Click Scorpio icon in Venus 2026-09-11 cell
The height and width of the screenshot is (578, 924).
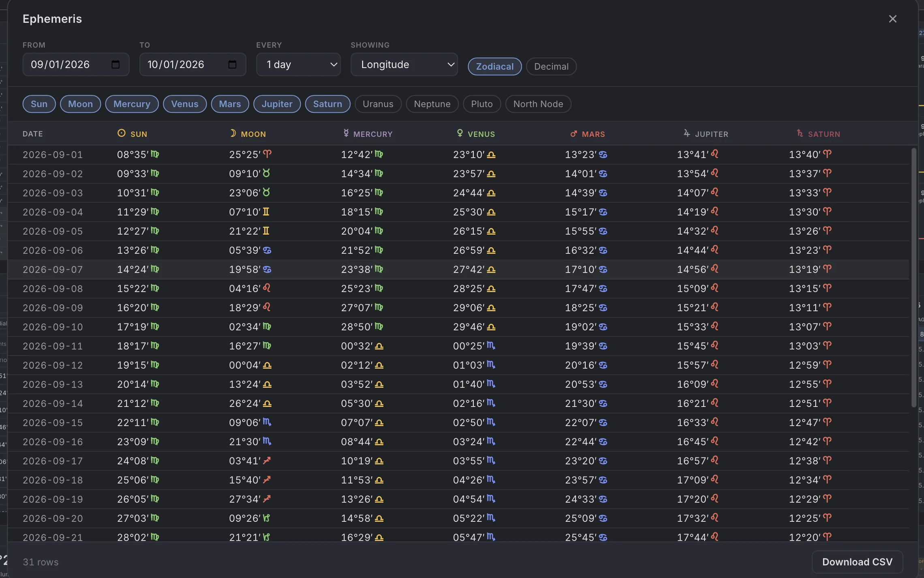[491, 346]
